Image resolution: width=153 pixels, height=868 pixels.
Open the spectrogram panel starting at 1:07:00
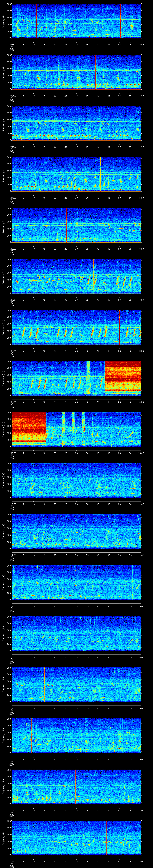77,327
